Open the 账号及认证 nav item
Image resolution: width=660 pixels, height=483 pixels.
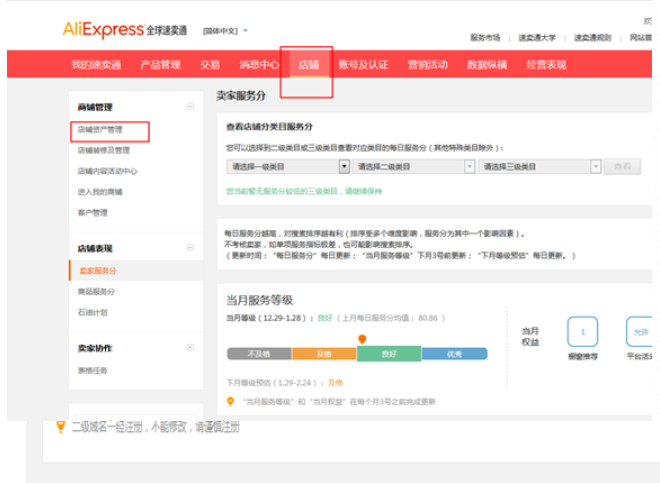pyautogui.click(x=363, y=64)
